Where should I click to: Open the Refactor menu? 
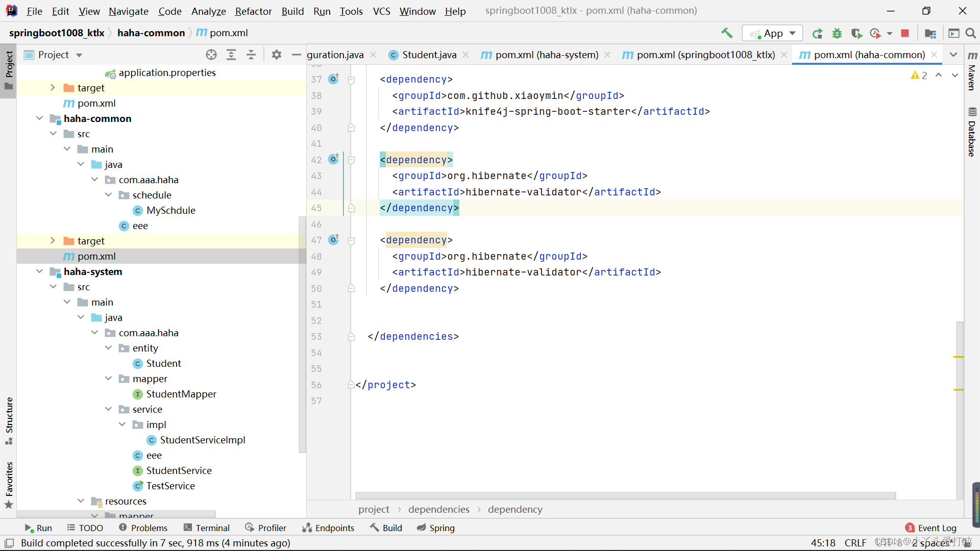(253, 11)
